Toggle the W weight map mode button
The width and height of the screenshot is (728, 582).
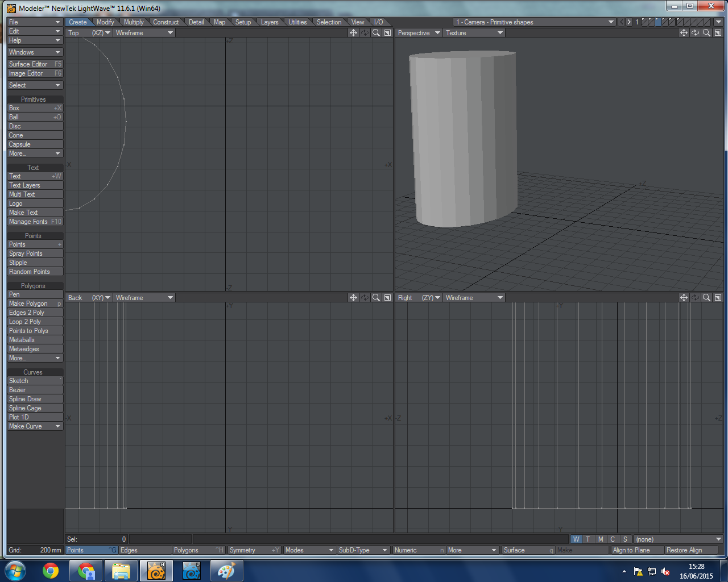[576, 539]
